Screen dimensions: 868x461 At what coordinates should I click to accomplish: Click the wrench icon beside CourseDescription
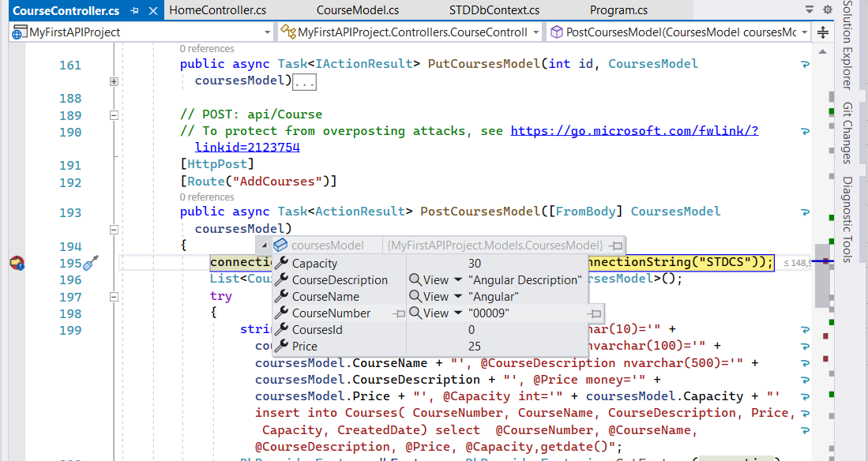(x=282, y=279)
